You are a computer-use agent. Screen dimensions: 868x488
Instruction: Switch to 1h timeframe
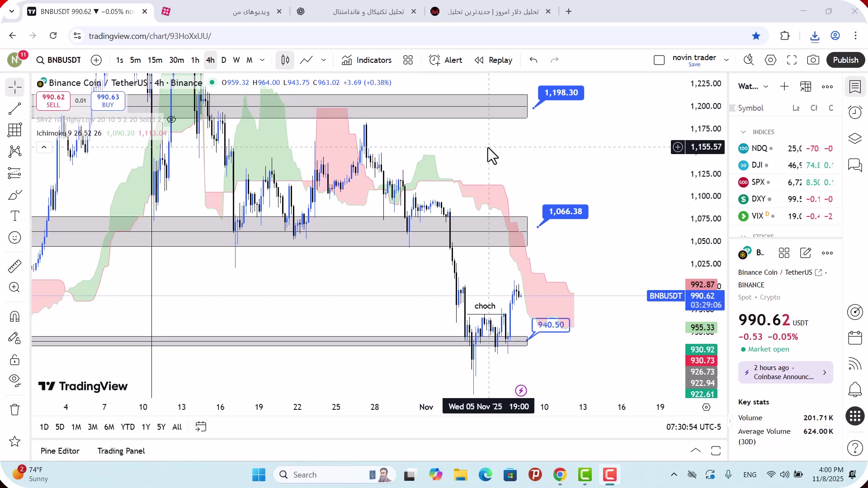point(195,60)
